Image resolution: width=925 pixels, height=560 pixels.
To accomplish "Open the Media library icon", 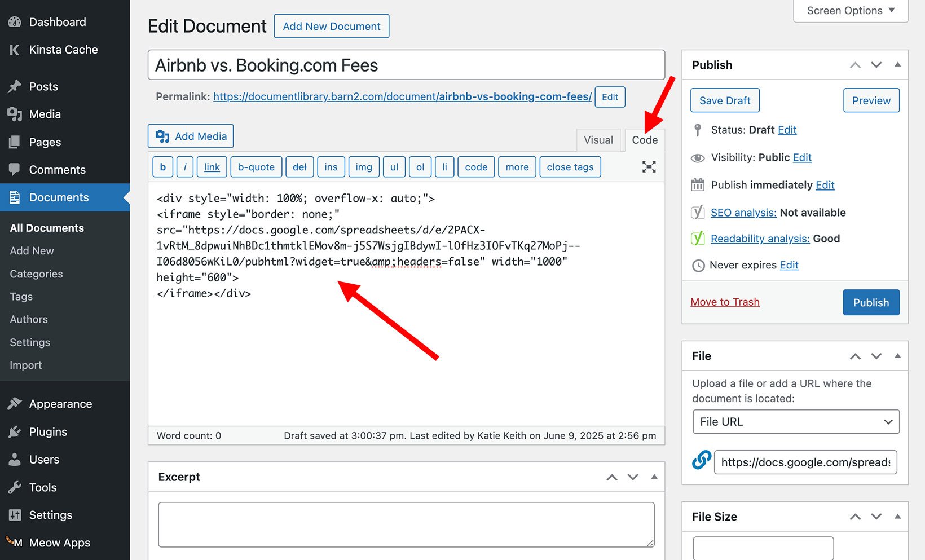I will 14,114.
